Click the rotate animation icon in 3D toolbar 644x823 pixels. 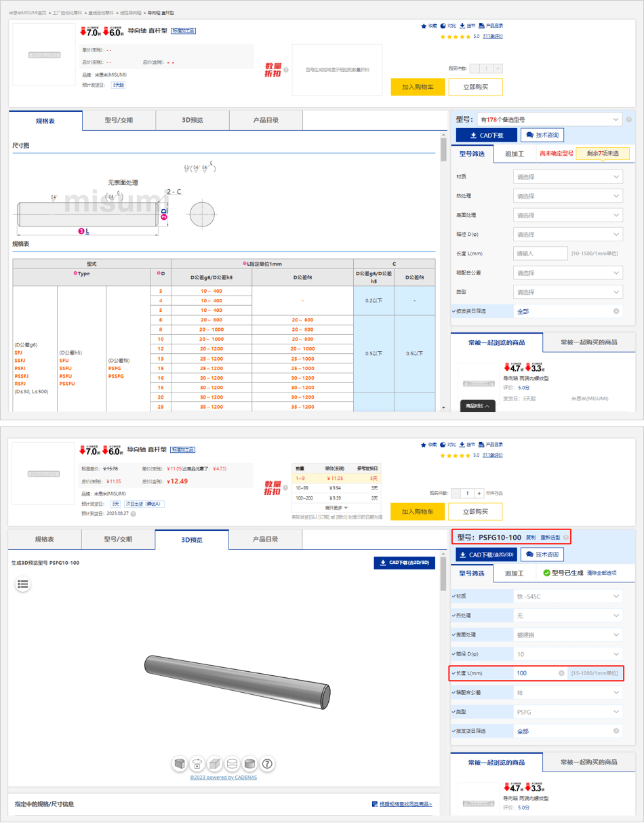click(x=197, y=763)
